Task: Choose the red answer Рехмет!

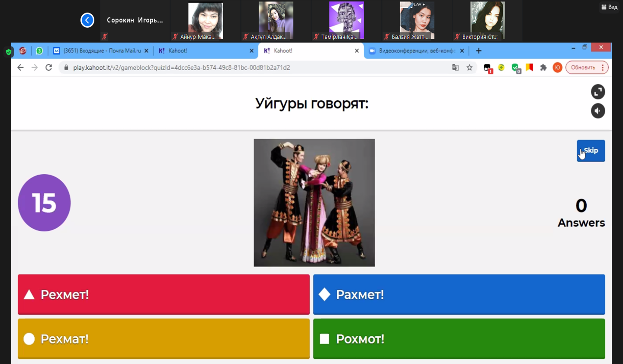Action: (x=164, y=294)
